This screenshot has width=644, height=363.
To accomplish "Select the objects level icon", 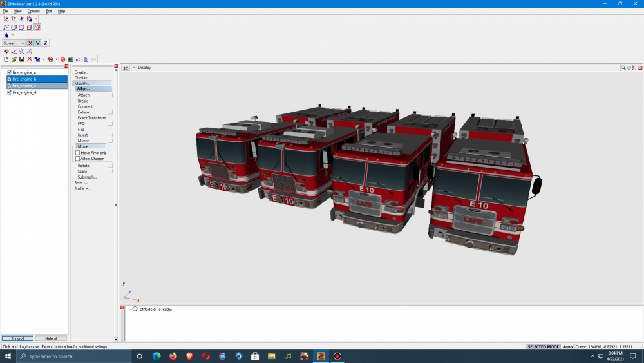I will click(30, 27).
